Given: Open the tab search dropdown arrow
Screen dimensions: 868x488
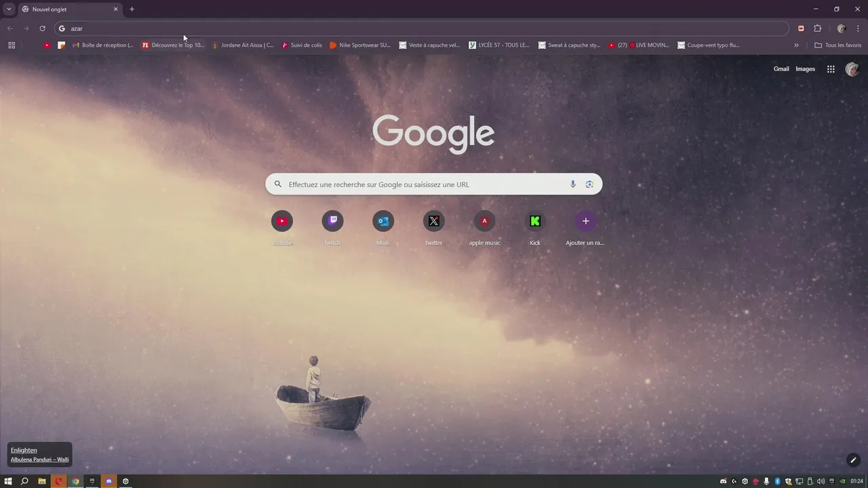Looking at the screenshot, I should point(9,9).
